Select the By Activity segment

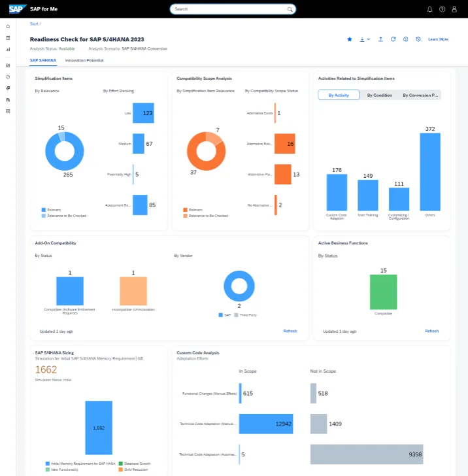[x=339, y=95]
